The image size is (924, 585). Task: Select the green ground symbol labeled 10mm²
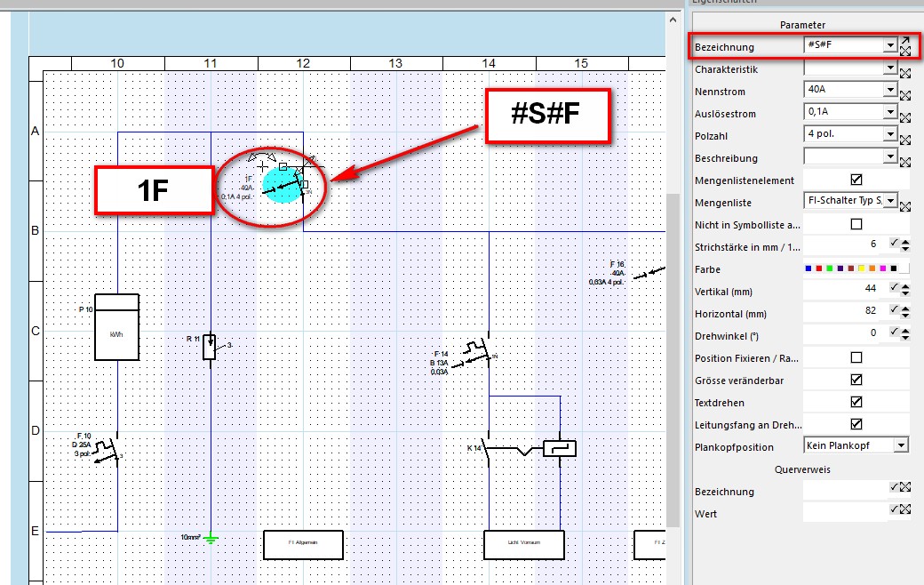211,537
